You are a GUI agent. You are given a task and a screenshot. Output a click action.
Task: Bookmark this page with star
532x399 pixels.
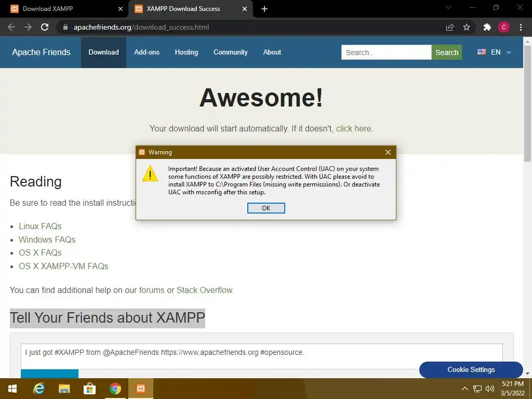[x=467, y=27]
